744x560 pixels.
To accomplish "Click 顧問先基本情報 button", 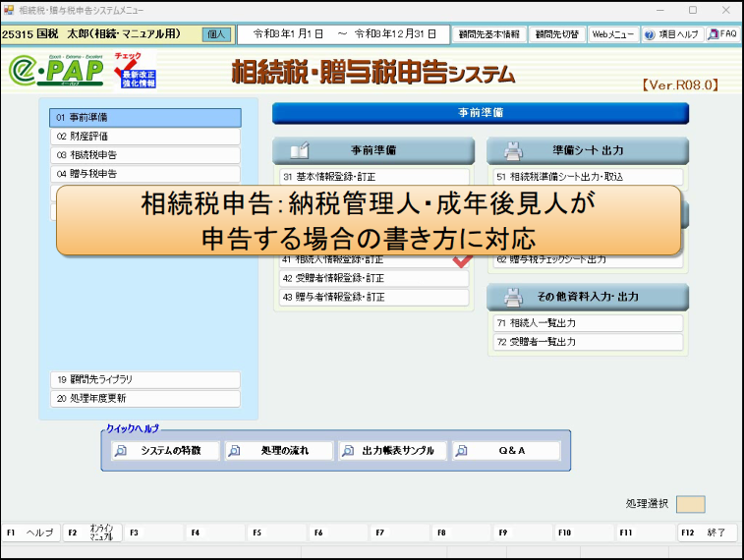I will click(x=489, y=34).
